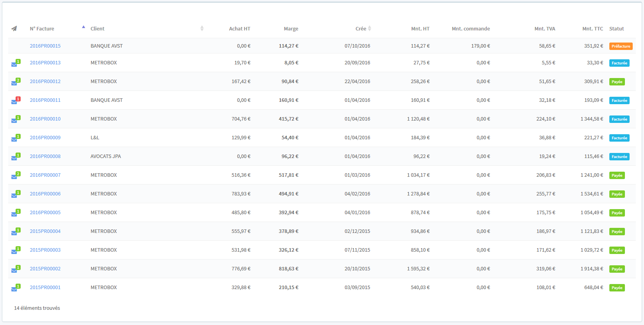
Task: Click Facturée badge on row 2016PR00008
Action: [619, 156]
